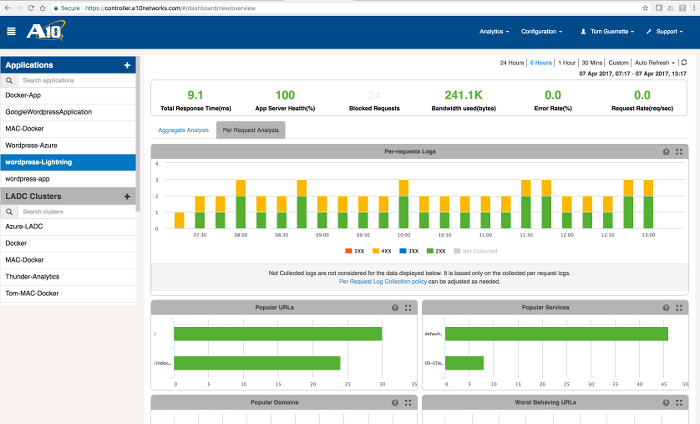Viewport: 700px width, 424px height.
Task: Add a new application with plus icon
Action: click(127, 65)
